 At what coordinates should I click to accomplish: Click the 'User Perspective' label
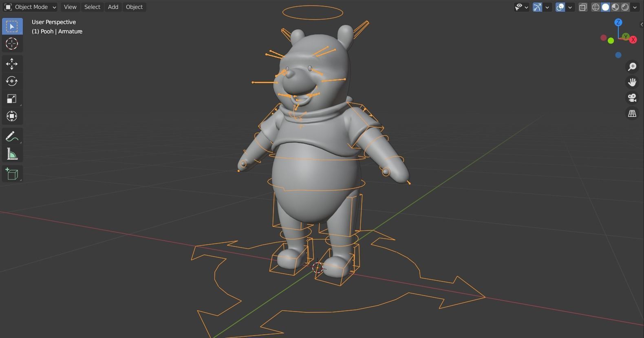tap(54, 22)
